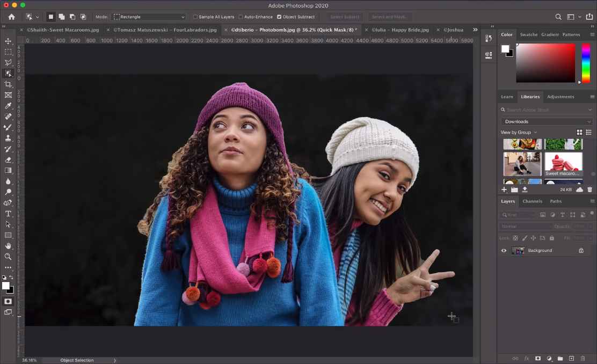
Task: Select the Move tool
Action: coord(8,41)
